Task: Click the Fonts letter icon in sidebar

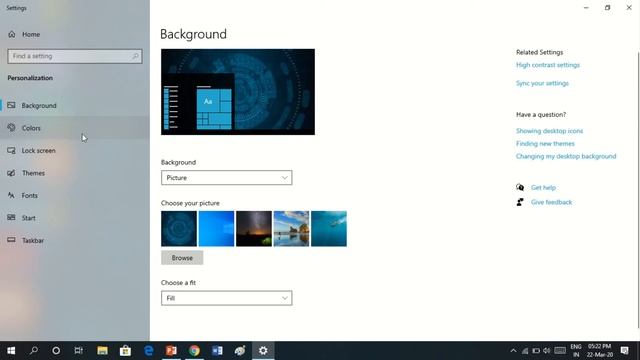Action: click(11, 195)
